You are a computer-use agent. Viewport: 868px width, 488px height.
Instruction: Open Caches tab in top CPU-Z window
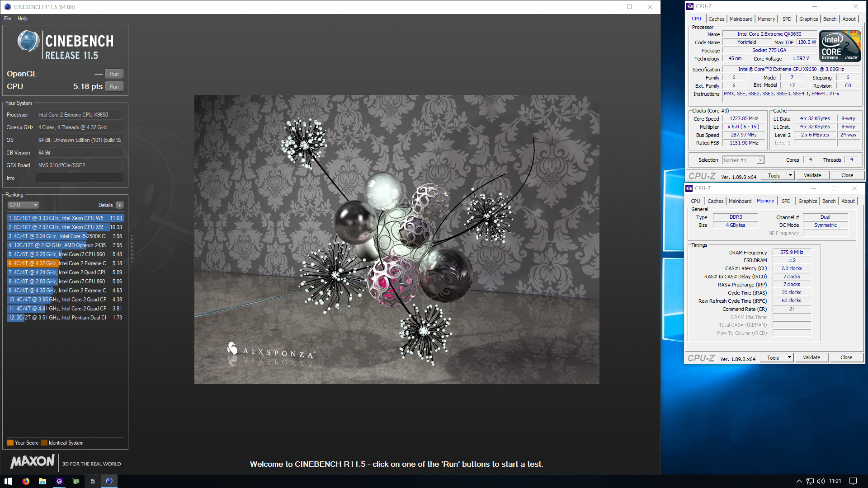click(716, 19)
